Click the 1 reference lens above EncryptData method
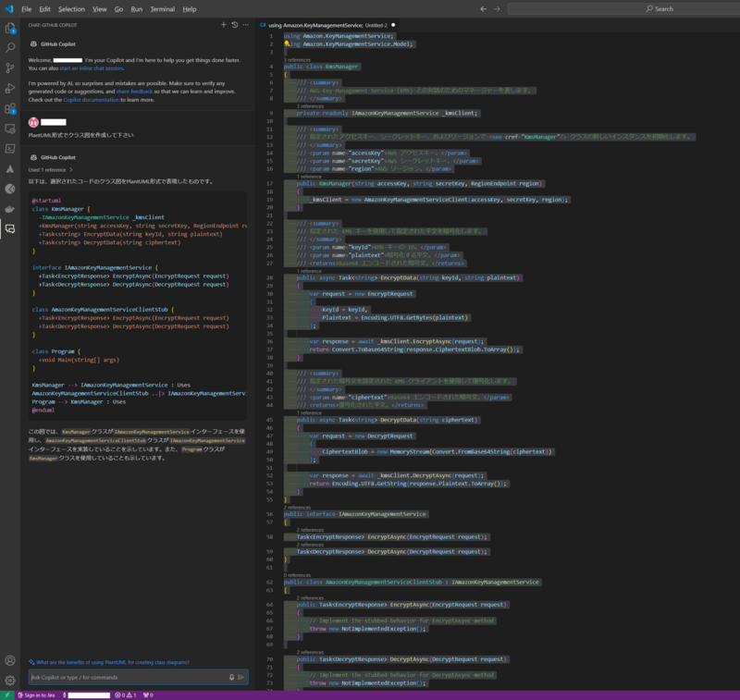This screenshot has width=740, height=700. point(309,271)
